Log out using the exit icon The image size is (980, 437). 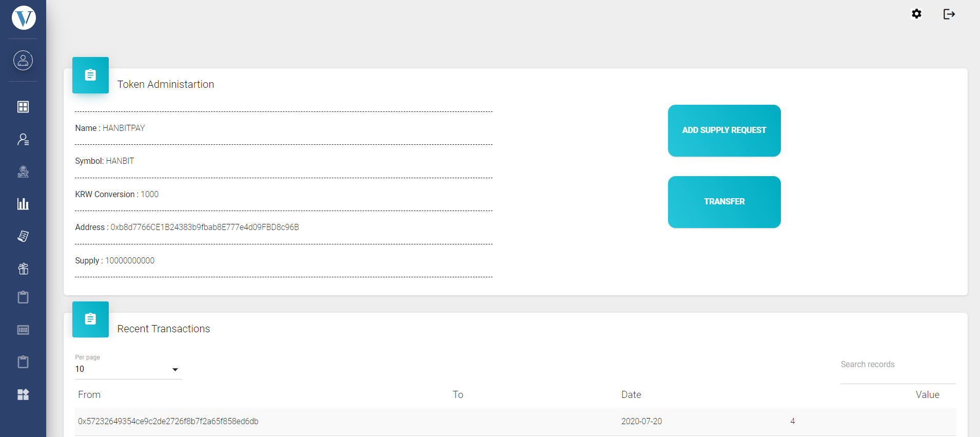(x=949, y=14)
